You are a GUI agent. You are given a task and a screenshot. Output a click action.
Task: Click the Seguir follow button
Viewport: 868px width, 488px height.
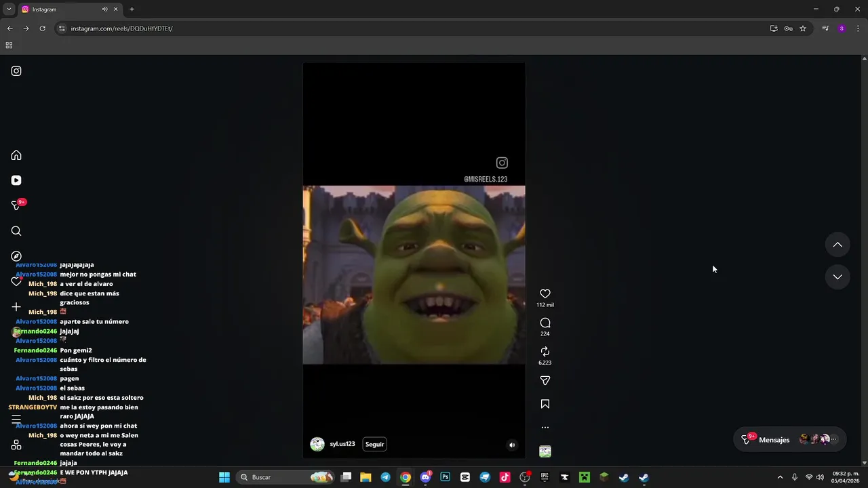tap(374, 445)
